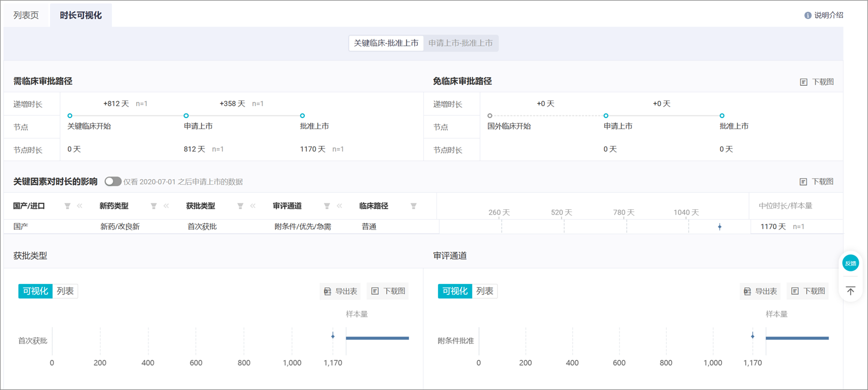This screenshot has width=868, height=390.
Task: Collapse 审评通道 column with double-arrow
Action: click(339, 206)
